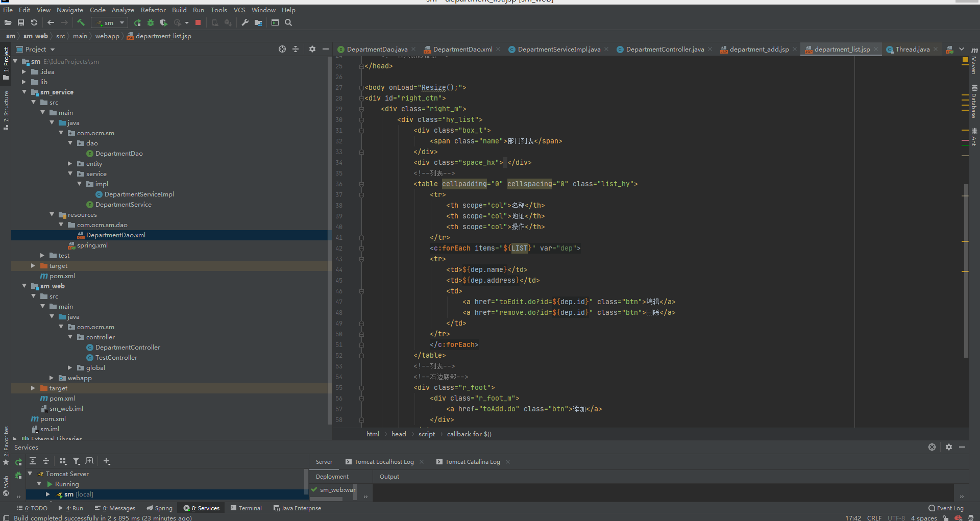Rerun server from Services side toolbar

tap(18, 462)
